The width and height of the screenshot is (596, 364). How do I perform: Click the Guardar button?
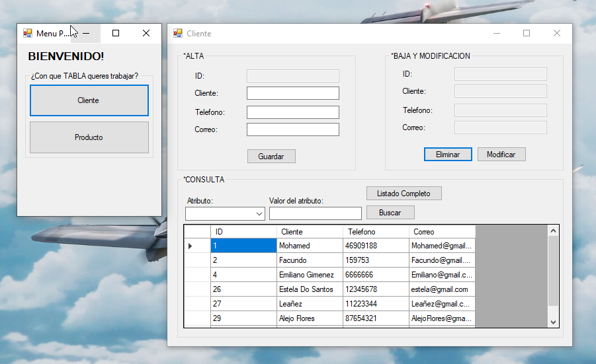[x=271, y=157]
